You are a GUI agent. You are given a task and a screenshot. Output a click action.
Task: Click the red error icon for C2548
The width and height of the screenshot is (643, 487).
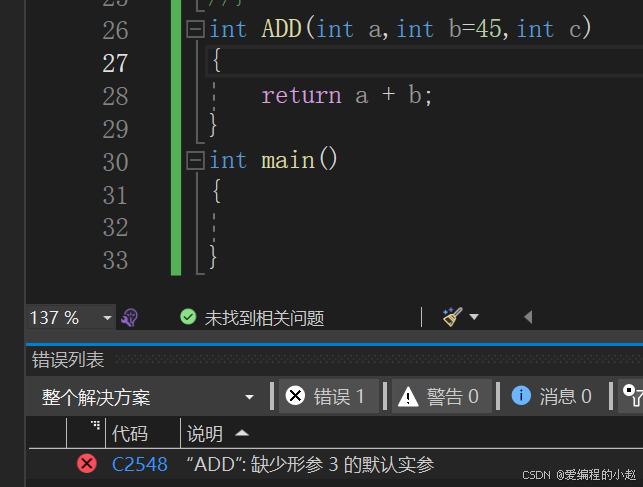coord(87,464)
